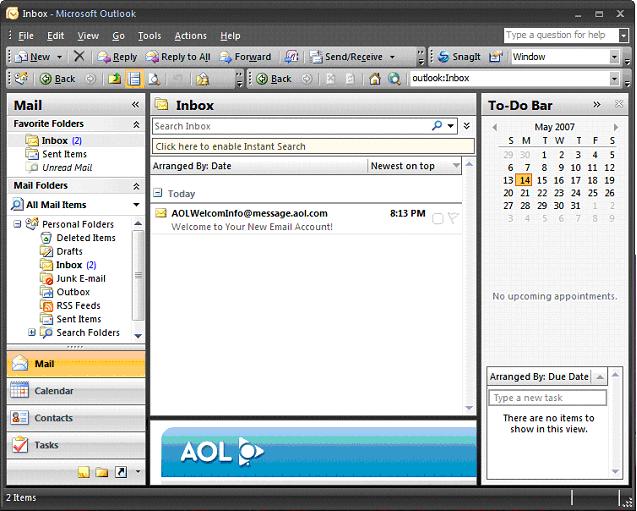Delete the selected item with X icon
The width and height of the screenshot is (637, 511).
pyautogui.click(x=79, y=56)
